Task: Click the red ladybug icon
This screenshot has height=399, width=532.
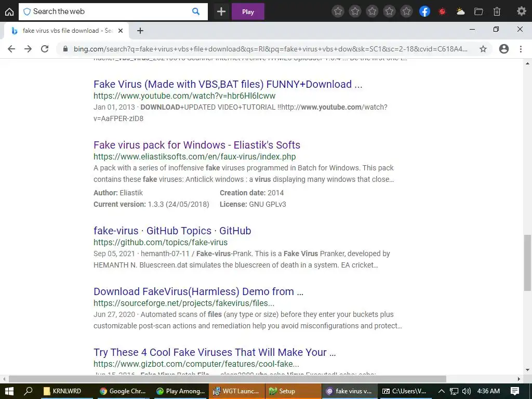Action: [x=442, y=11]
